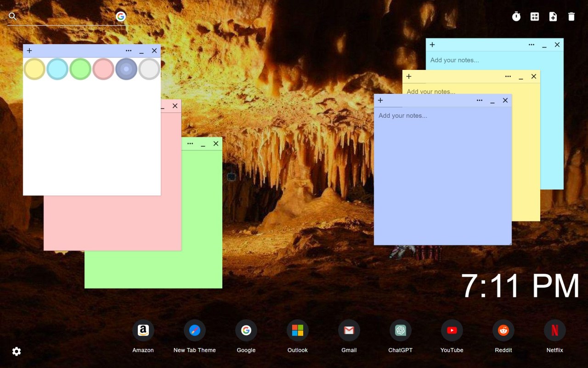This screenshot has height=368, width=588.
Task: Pick the yellow color swatch on the white note
Action: 34,69
